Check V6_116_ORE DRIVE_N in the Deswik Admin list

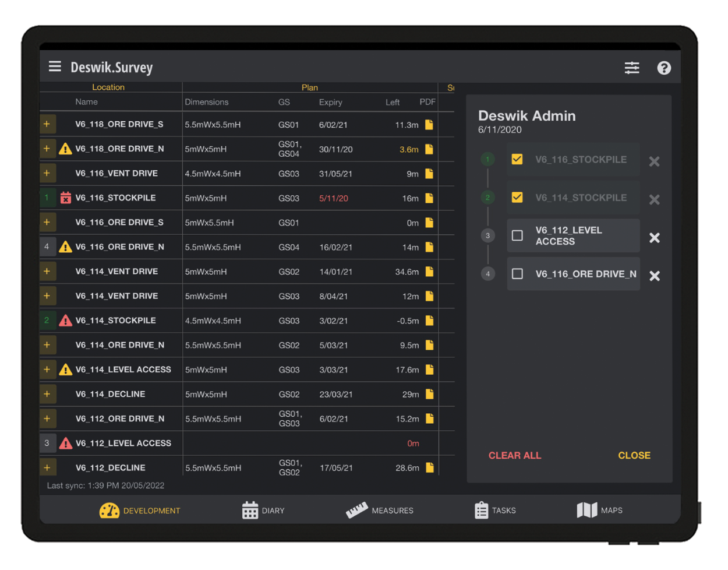click(517, 274)
